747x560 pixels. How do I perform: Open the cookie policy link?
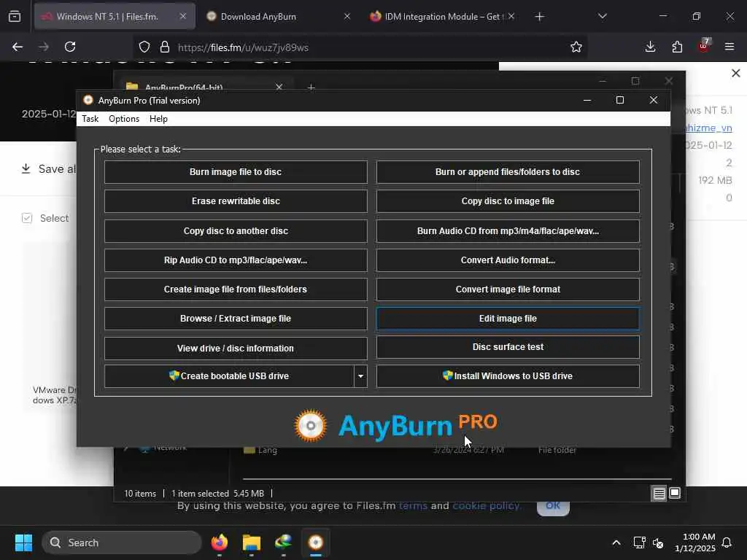point(487,506)
